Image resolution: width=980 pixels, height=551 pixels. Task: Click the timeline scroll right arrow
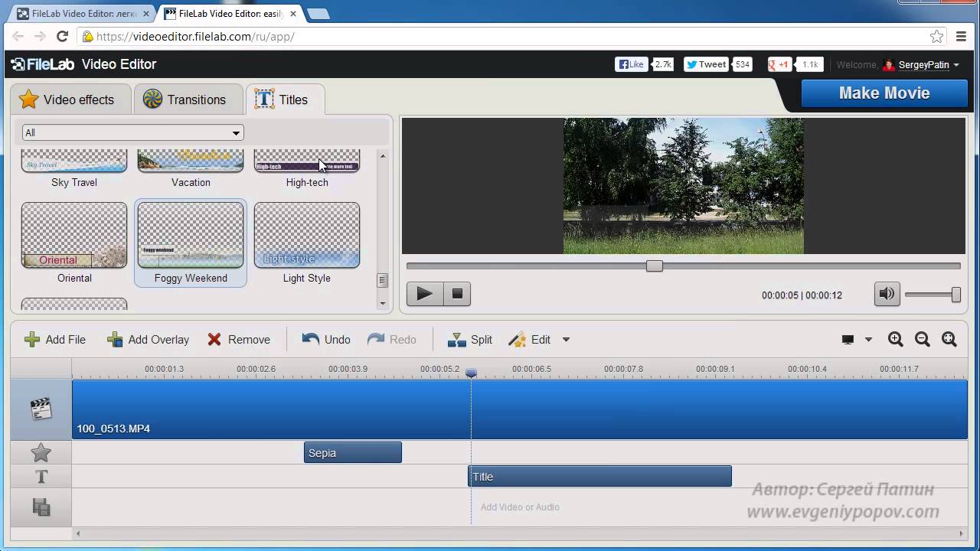pyautogui.click(x=962, y=533)
